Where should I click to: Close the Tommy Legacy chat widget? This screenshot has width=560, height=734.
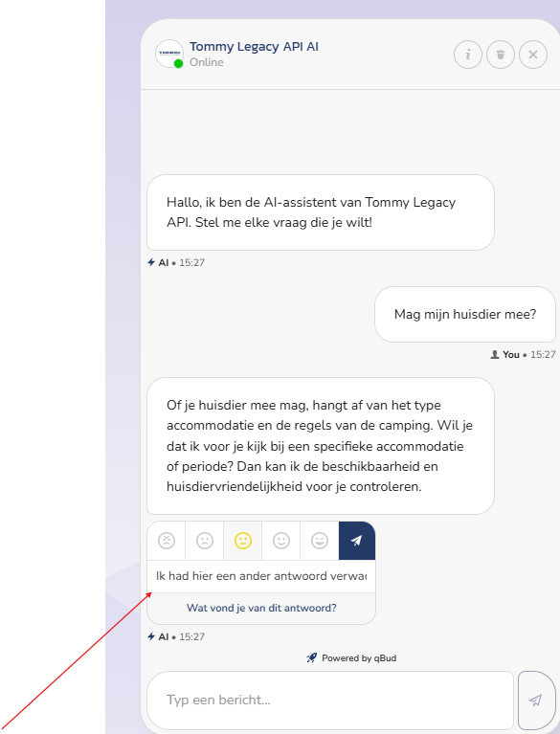click(x=533, y=55)
